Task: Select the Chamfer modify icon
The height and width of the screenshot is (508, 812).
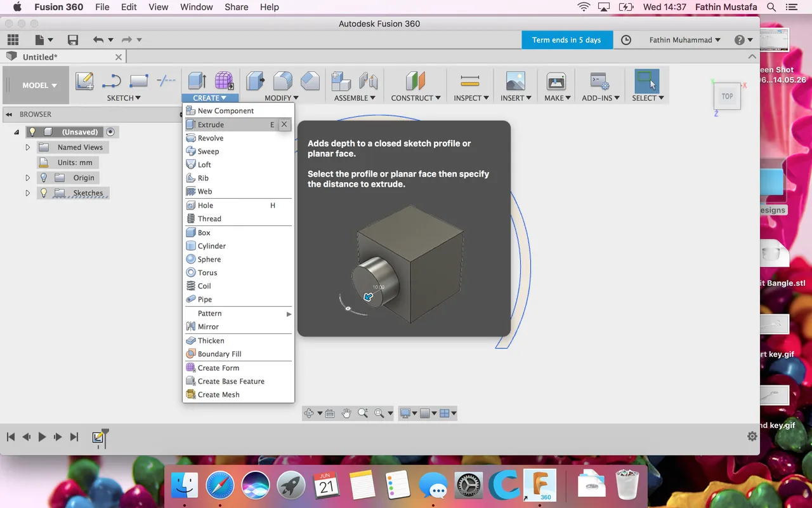Action: click(310, 81)
